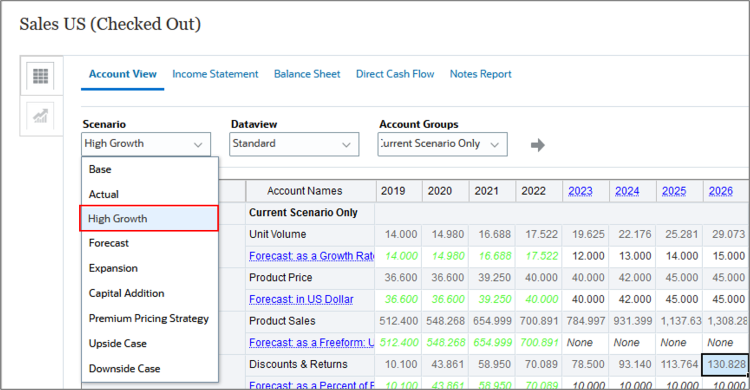Click Product Sales 2024 cell 931.399

pyautogui.click(x=633, y=321)
